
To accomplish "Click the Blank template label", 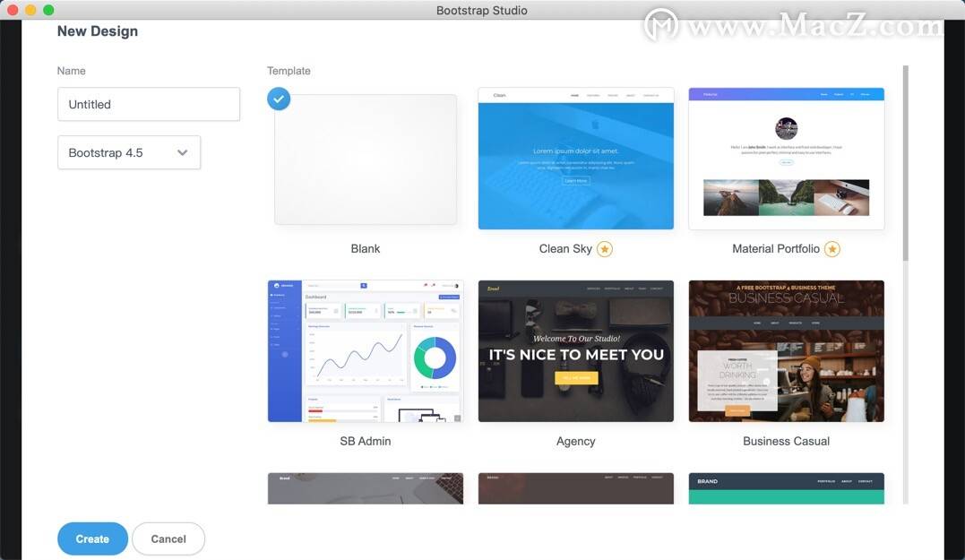I will pyautogui.click(x=366, y=248).
